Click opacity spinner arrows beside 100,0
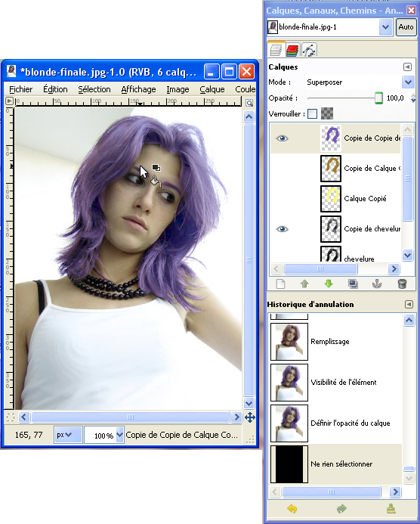The image size is (420, 524). pyautogui.click(x=413, y=98)
